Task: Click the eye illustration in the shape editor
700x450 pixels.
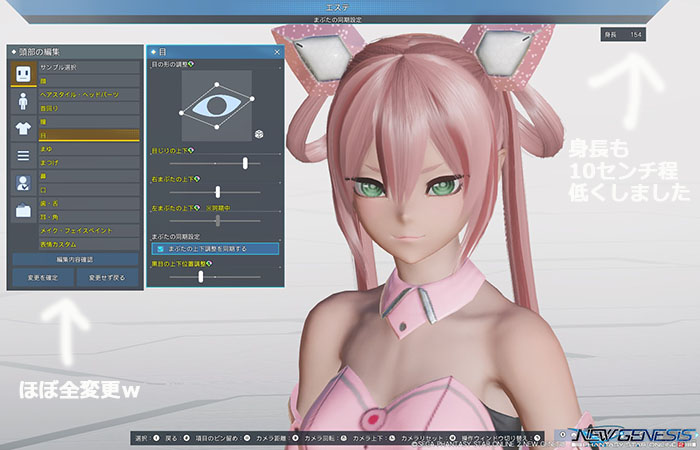Action: [x=217, y=105]
